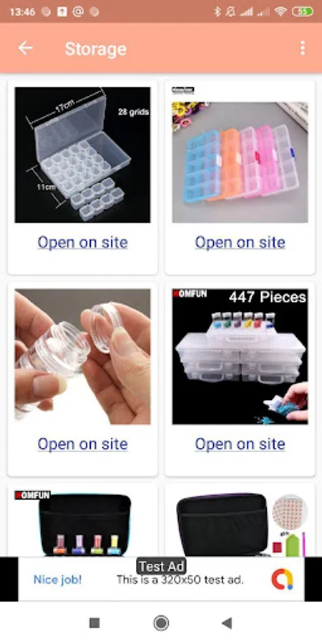Image resolution: width=322 pixels, height=644 pixels.
Task: Open the three-dot overflow menu
Action: [x=303, y=48]
